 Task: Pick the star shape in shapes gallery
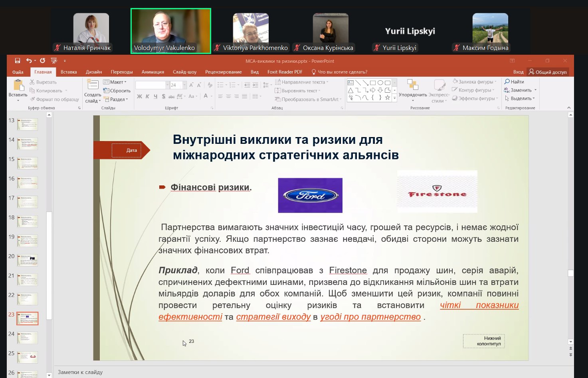click(x=387, y=97)
